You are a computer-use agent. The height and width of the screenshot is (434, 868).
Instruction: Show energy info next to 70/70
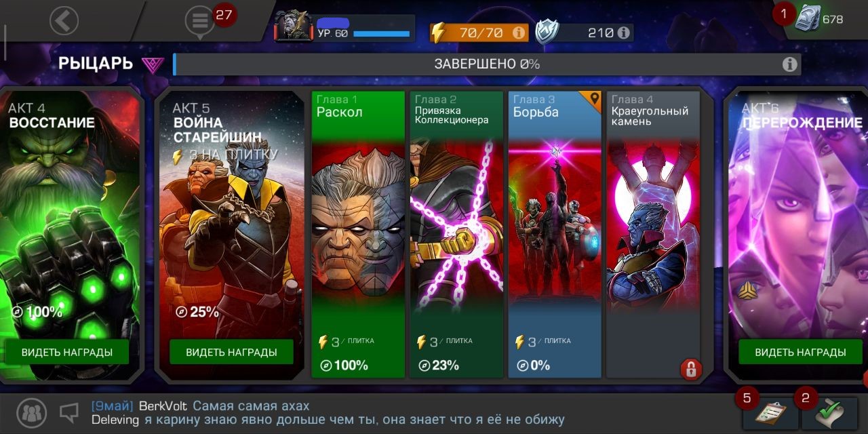click(x=519, y=33)
